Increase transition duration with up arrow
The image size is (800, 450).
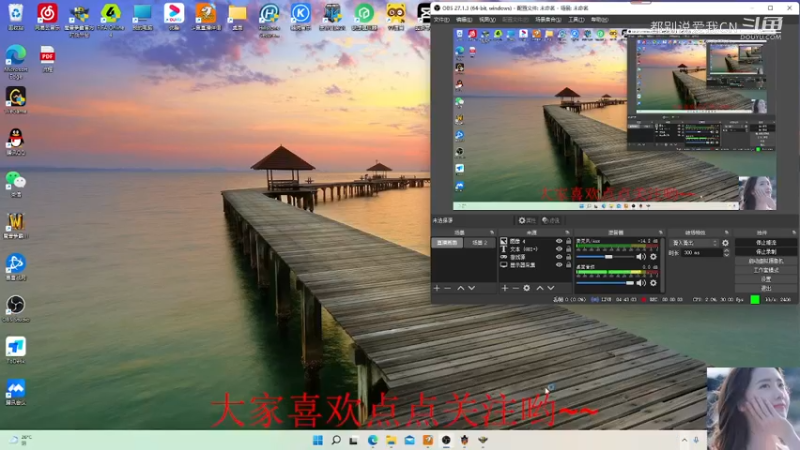tap(727, 251)
